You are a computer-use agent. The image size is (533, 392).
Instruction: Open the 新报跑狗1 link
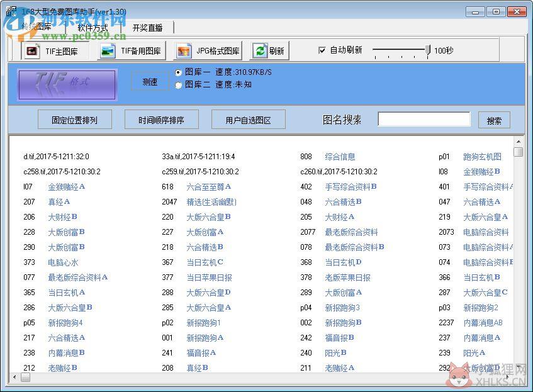coord(204,323)
